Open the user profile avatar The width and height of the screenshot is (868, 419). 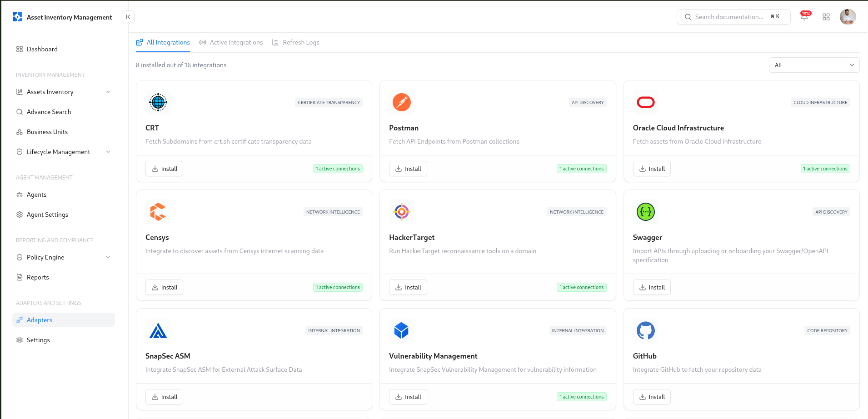(x=848, y=17)
